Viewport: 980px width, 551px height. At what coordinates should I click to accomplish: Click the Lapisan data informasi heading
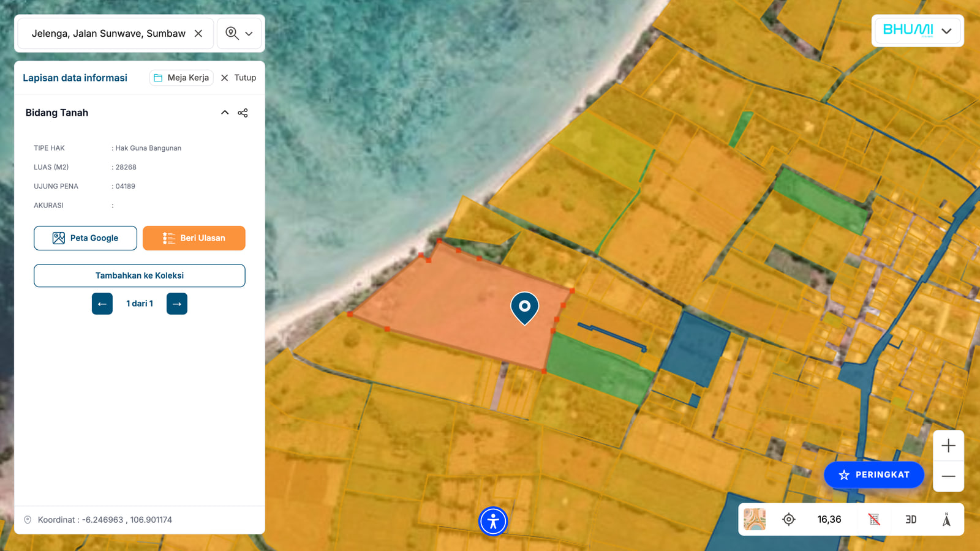point(75,78)
